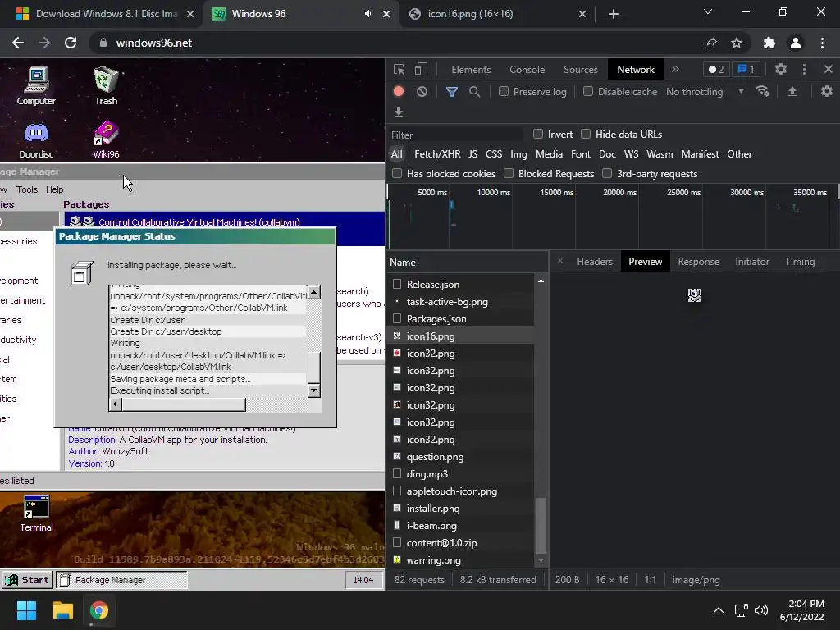Viewport: 840px width, 630px height.
Task: Clear the network log
Action: (x=422, y=92)
